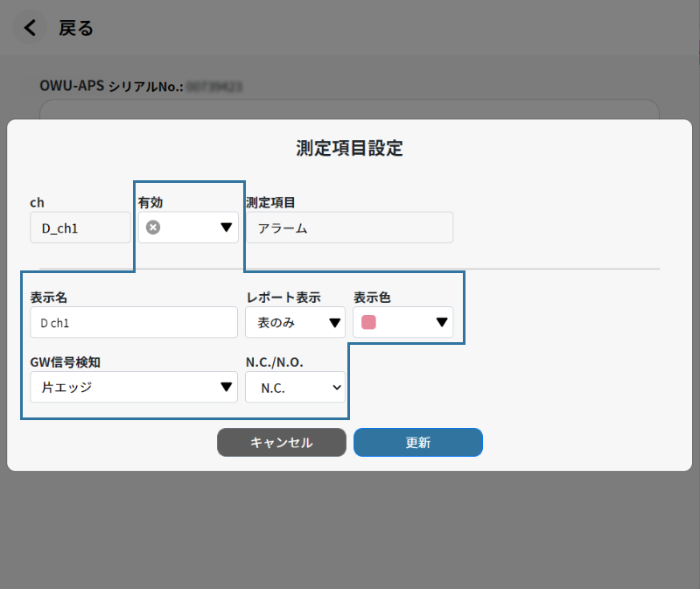The image size is (700, 589).
Task: Click the ch field showing D_ch1
Action: (x=80, y=228)
